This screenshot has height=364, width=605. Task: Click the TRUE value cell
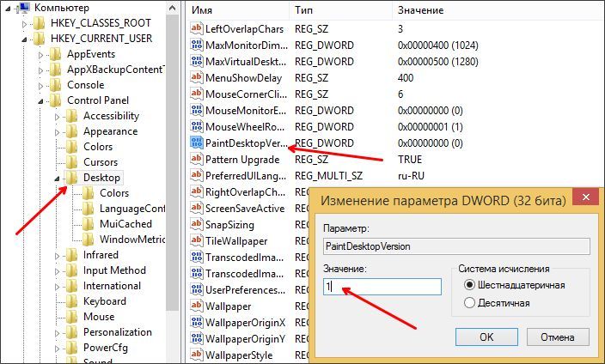[x=410, y=160]
